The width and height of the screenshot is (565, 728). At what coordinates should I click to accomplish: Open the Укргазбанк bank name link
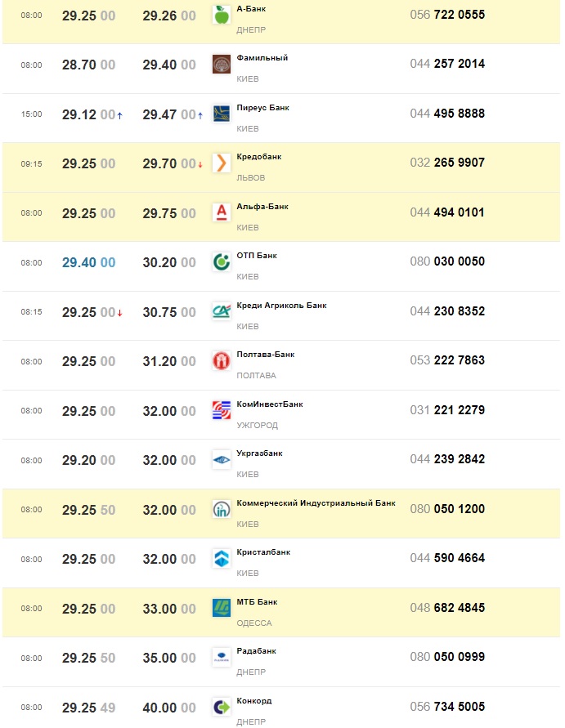(259, 453)
